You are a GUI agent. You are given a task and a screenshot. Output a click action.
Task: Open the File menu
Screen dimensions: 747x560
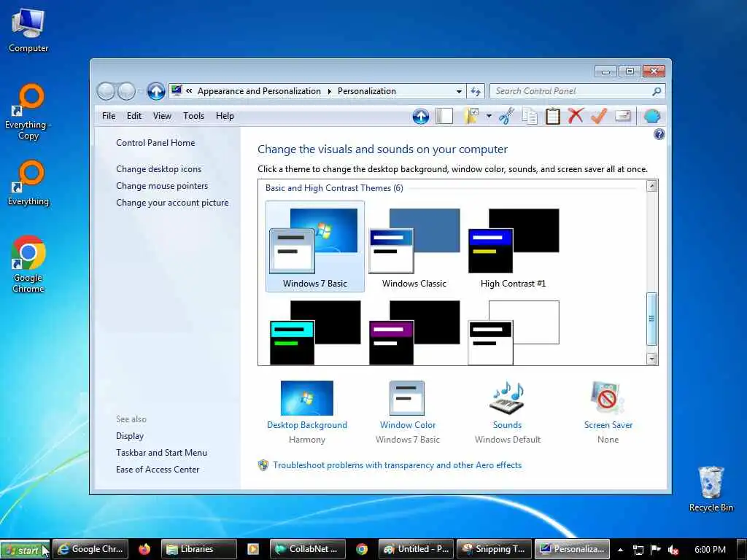[x=109, y=116]
